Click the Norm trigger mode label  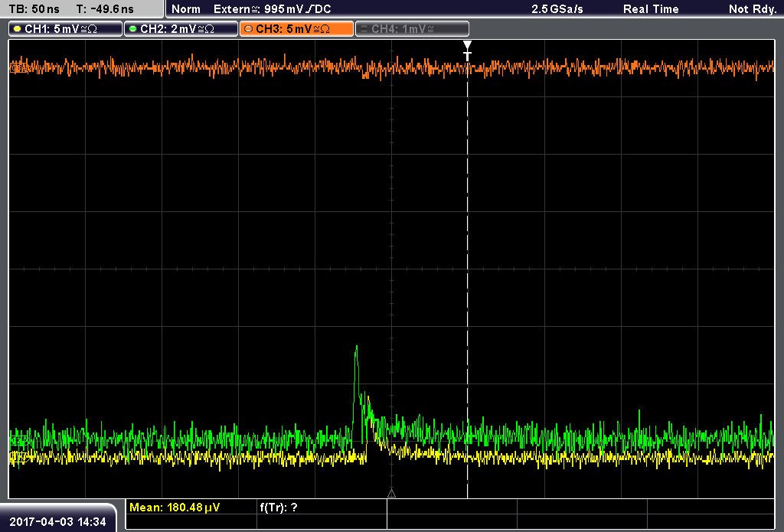pyautogui.click(x=186, y=9)
